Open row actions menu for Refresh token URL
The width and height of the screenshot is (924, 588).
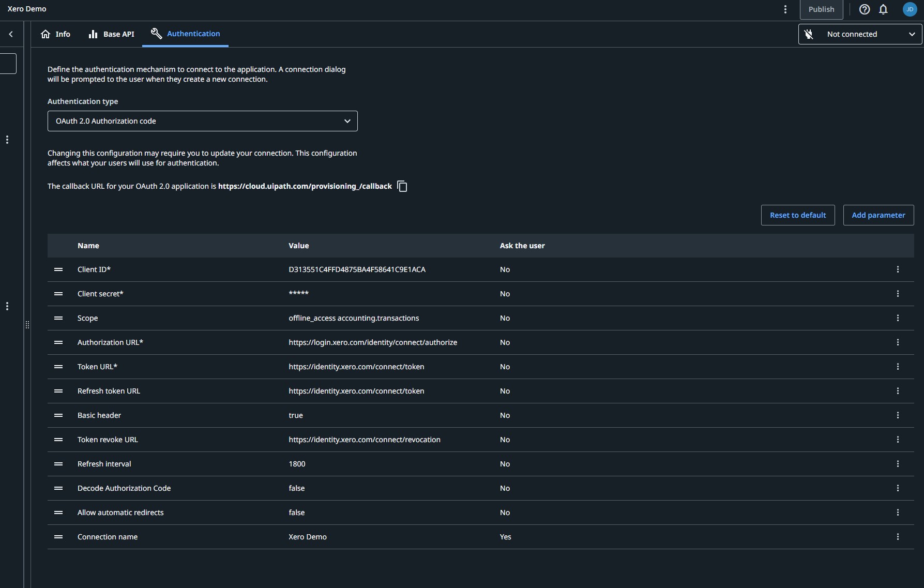pos(898,391)
